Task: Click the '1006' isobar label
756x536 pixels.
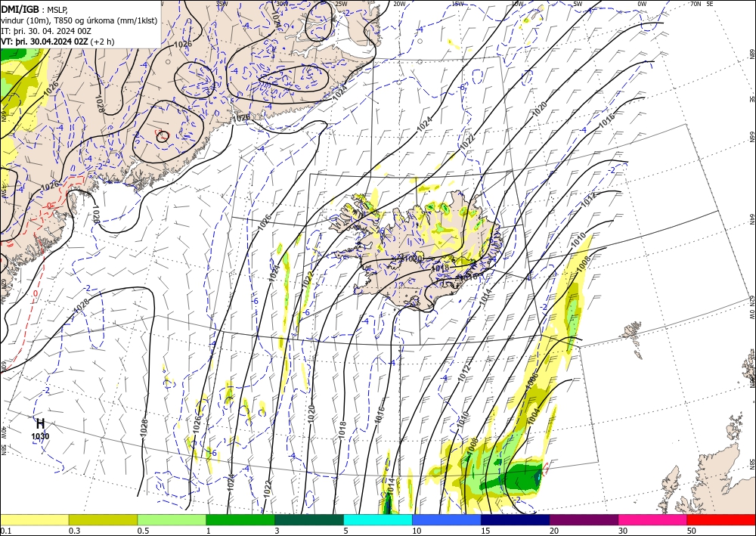Action: pos(531,380)
